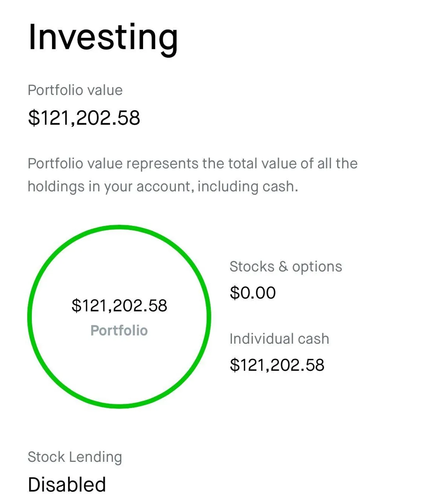
Task: Click the left edge of green ring
Action: pyautogui.click(x=30, y=316)
